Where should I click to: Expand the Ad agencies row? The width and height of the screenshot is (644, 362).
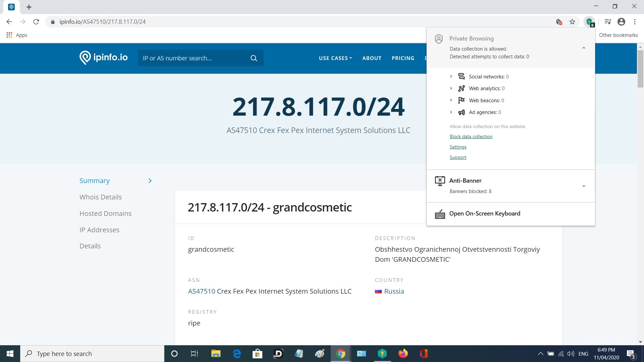point(451,112)
